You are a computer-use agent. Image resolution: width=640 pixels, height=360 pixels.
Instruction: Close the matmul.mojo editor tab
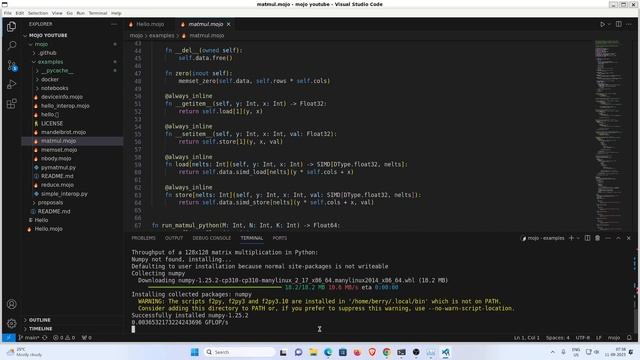[229, 24]
